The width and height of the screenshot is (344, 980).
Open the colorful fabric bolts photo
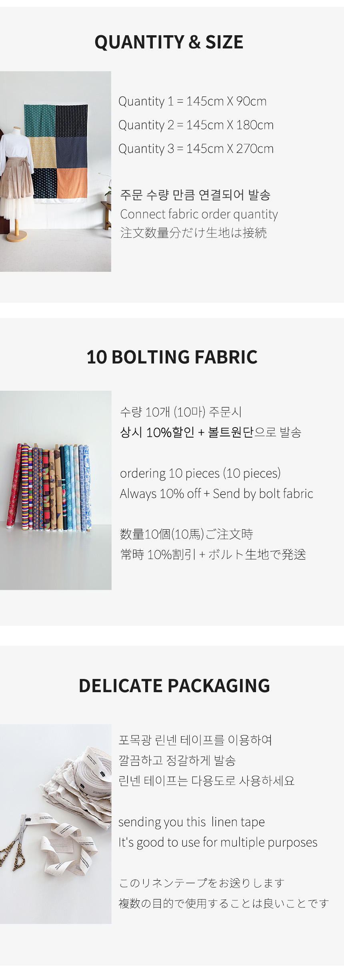pos(56,490)
